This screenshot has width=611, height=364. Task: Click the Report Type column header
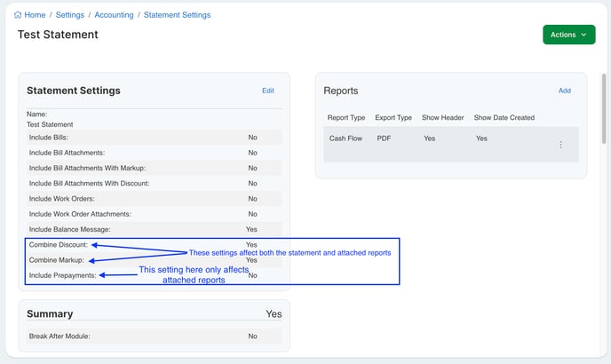coord(346,118)
